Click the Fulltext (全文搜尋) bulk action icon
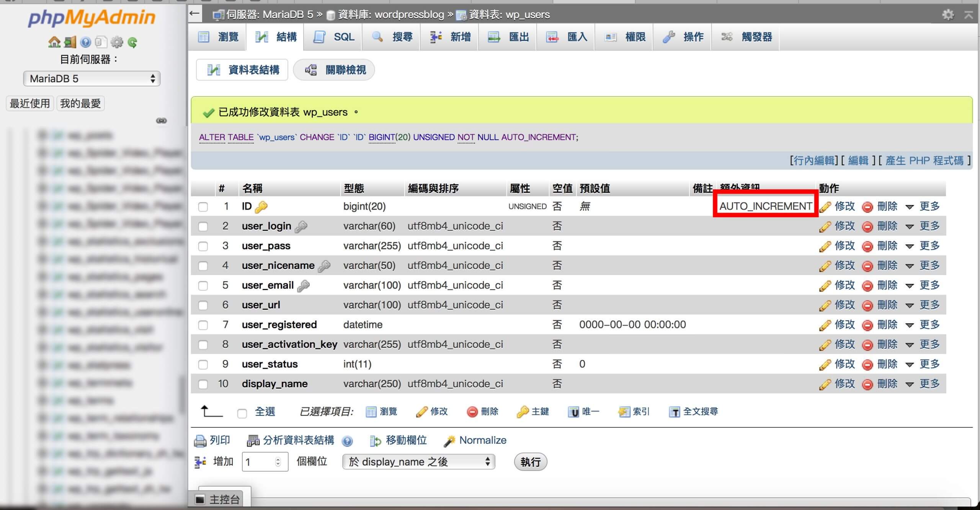Image resolution: width=980 pixels, height=510 pixels. 675,412
